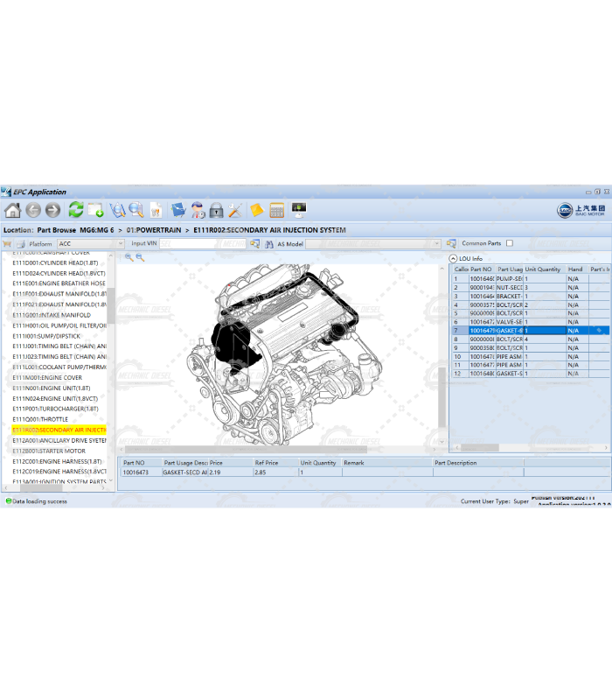Viewport: 612px width, 700px height.
Task: Open the calculator icon in the toolbar
Action: coord(277,210)
